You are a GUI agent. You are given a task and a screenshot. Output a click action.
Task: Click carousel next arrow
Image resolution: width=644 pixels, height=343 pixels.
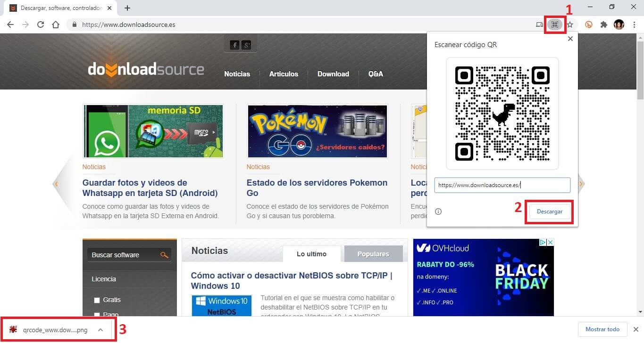click(581, 184)
